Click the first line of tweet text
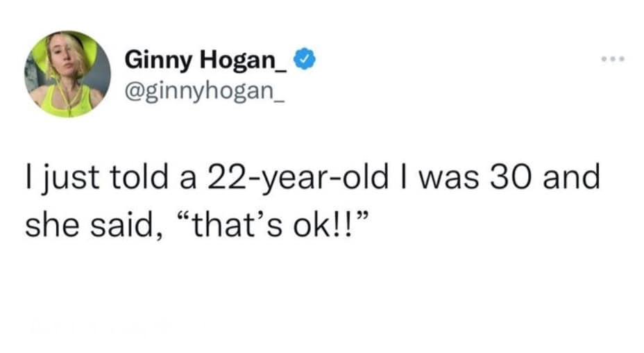Image resolution: width=644 pixels, height=353 pixels. click(312, 179)
